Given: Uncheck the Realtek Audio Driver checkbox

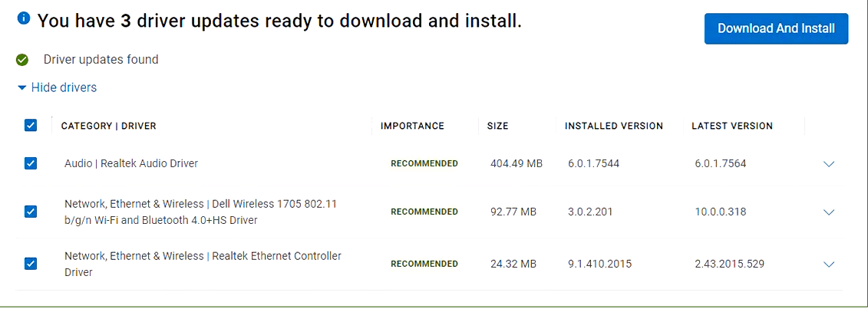Looking at the screenshot, I should (x=31, y=163).
